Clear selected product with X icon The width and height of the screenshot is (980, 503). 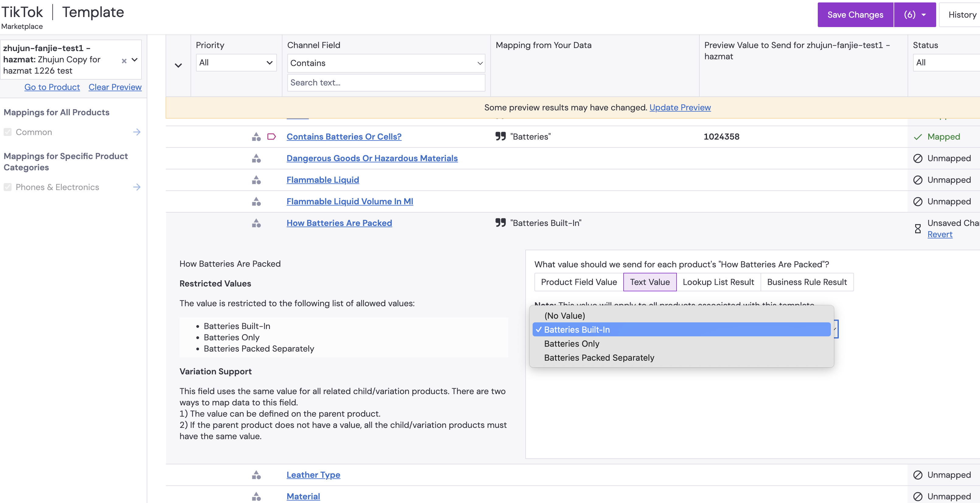[124, 61]
